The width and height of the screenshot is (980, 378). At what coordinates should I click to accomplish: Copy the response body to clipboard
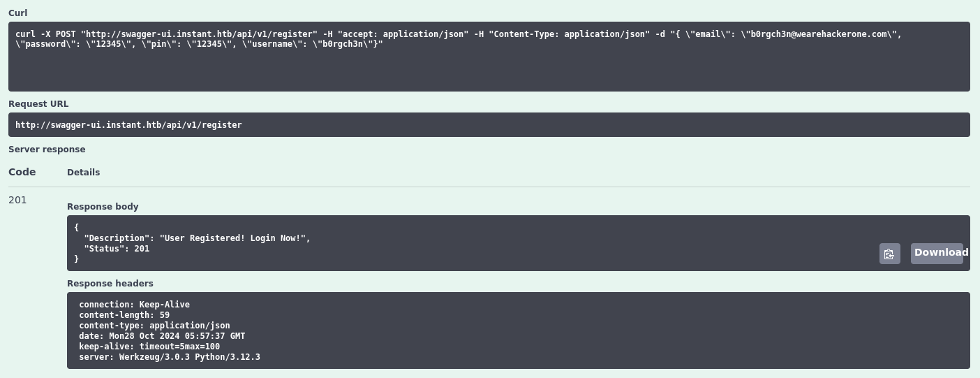coord(889,254)
